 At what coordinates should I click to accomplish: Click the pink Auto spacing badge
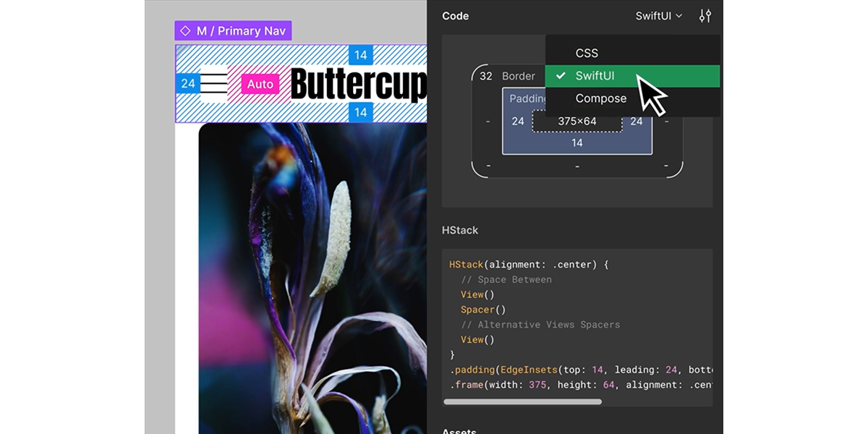(260, 85)
